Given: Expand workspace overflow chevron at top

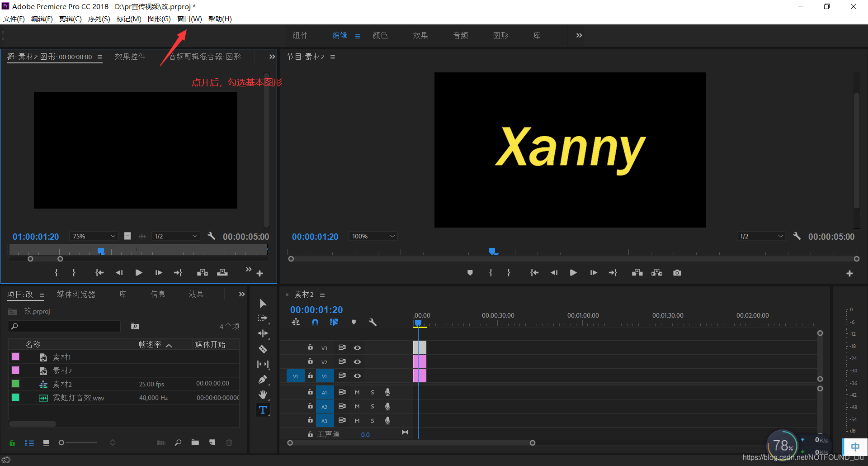Looking at the screenshot, I should [579, 35].
